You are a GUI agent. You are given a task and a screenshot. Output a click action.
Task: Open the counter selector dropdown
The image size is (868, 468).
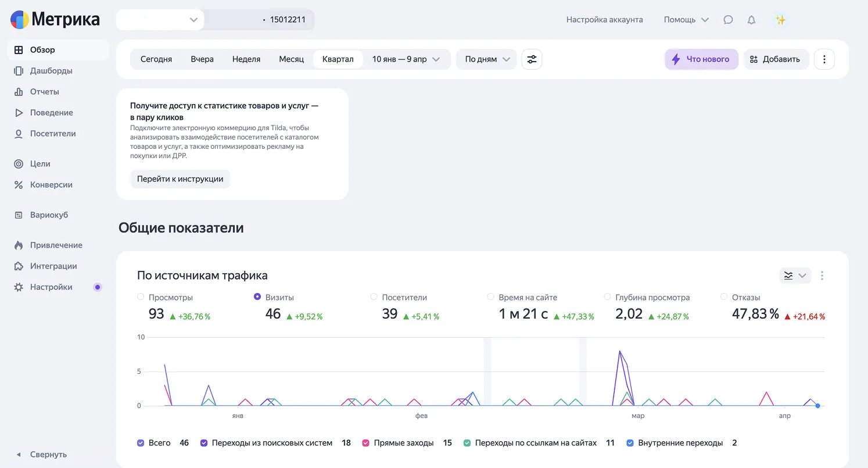tap(160, 20)
